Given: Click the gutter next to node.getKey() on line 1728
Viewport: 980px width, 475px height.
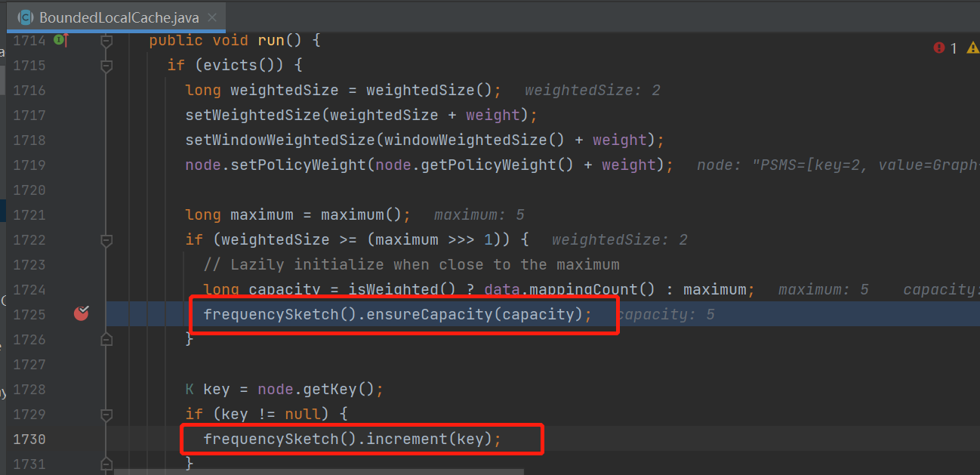Looking at the screenshot, I should point(82,389).
